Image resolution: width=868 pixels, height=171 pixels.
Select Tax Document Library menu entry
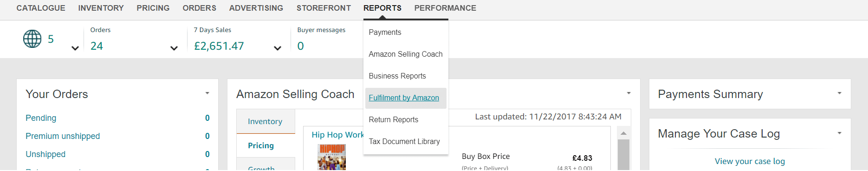pyautogui.click(x=404, y=142)
